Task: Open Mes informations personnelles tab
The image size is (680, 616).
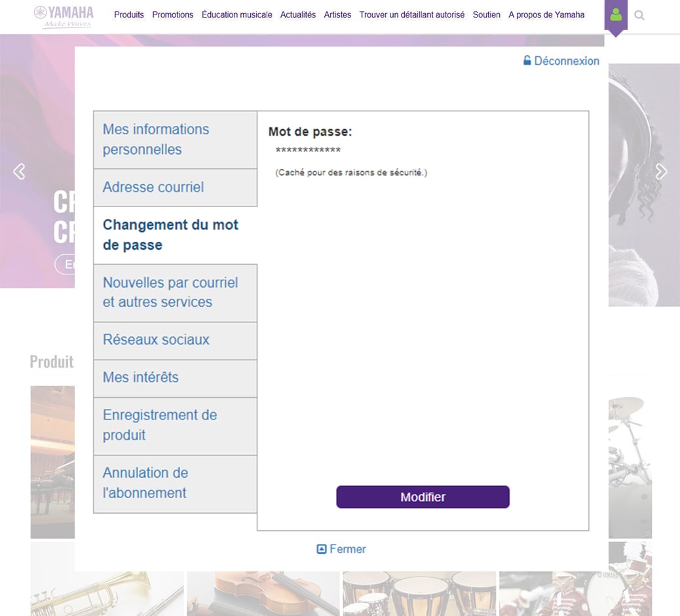Action: tap(175, 140)
